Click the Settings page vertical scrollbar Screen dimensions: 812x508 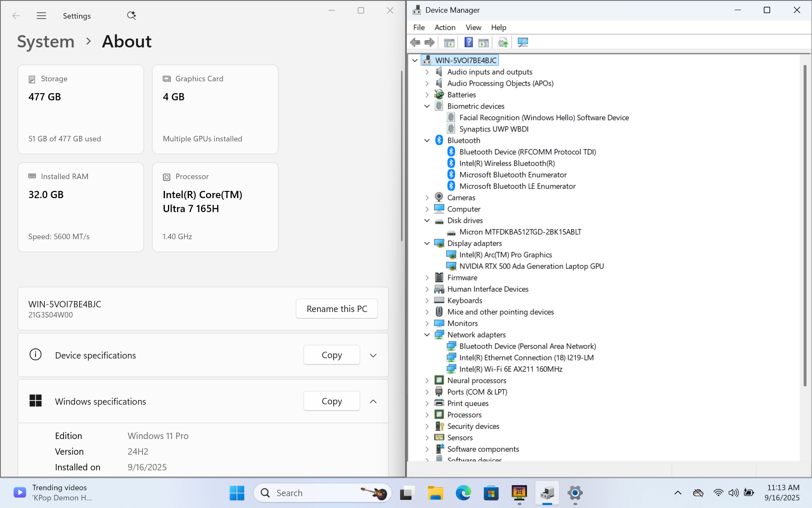point(402,156)
